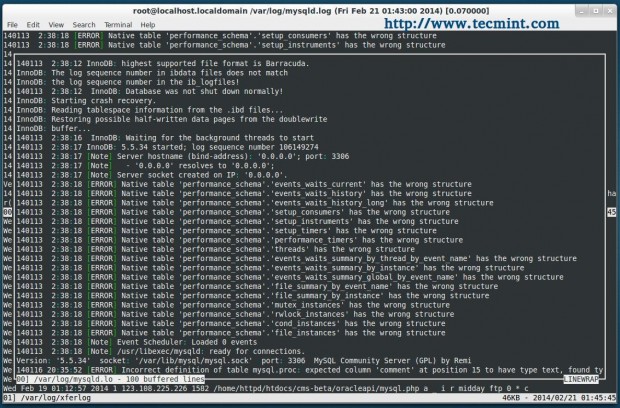Open the Search menu

click(x=84, y=25)
